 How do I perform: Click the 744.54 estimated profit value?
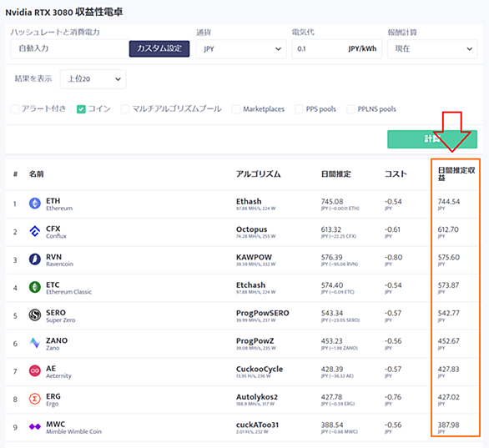click(449, 201)
